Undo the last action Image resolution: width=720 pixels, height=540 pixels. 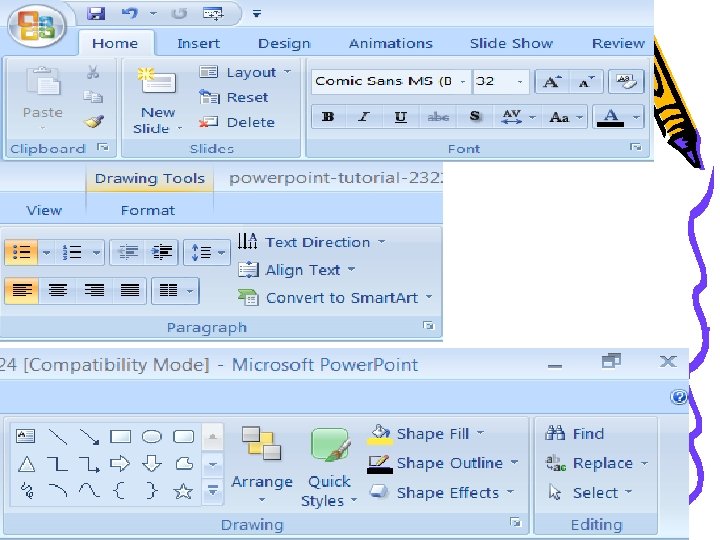[x=129, y=13]
